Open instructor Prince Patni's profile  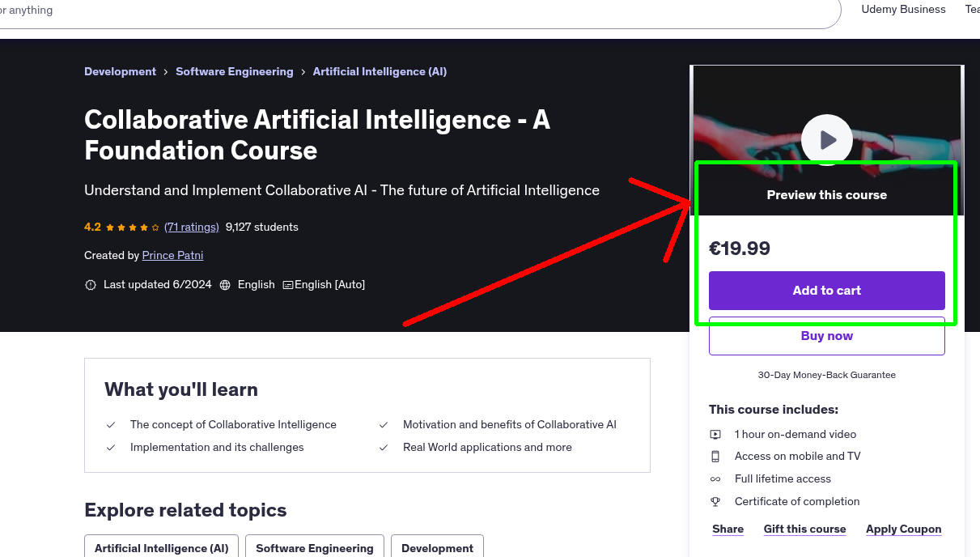[x=172, y=255]
